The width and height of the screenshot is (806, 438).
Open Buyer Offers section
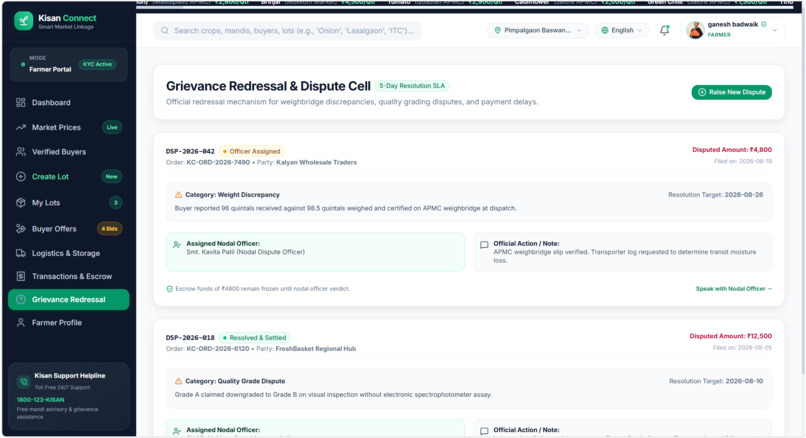(x=68, y=229)
